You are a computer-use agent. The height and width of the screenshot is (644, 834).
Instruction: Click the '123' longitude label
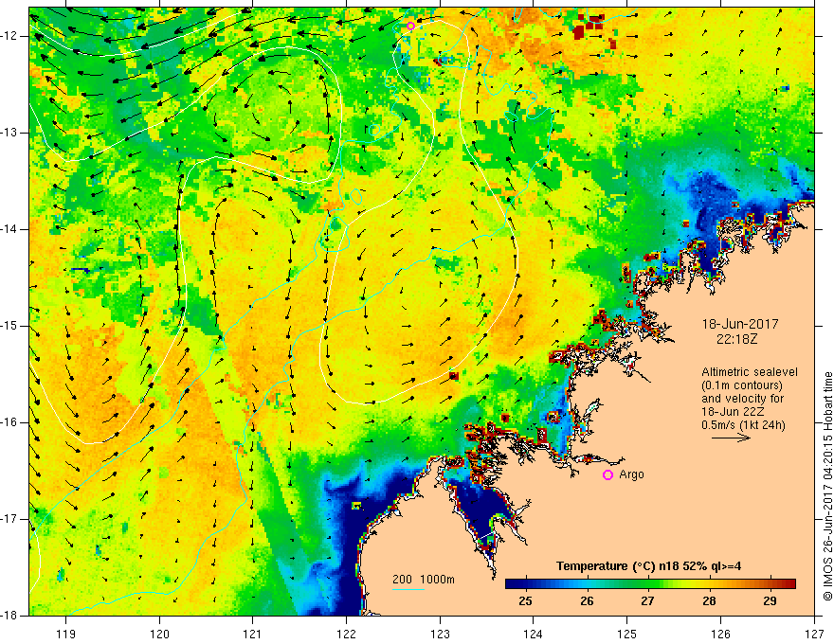[440, 634]
